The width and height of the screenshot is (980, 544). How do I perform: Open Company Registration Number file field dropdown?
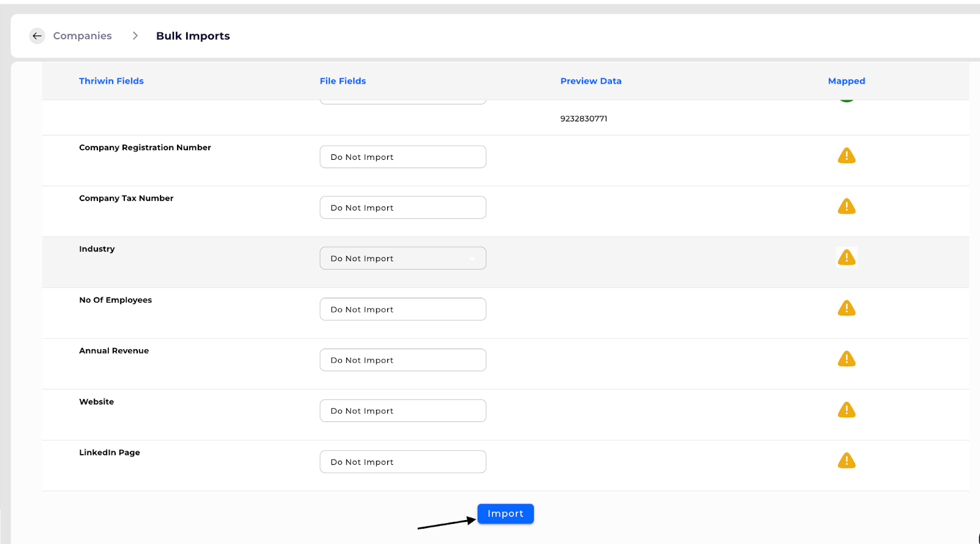(403, 157)
